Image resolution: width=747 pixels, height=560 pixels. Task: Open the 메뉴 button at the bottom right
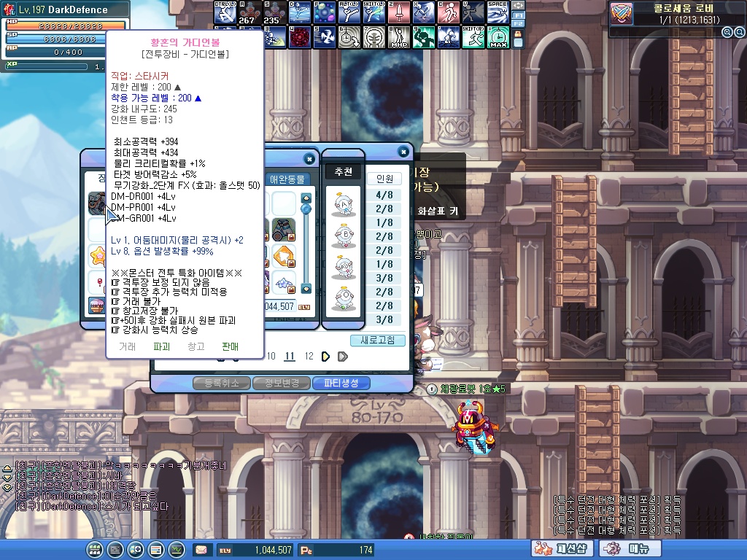click(x=630, y=549)
